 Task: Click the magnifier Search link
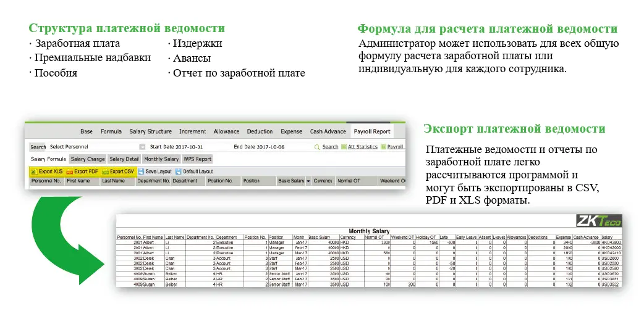[x=318, y=147]
